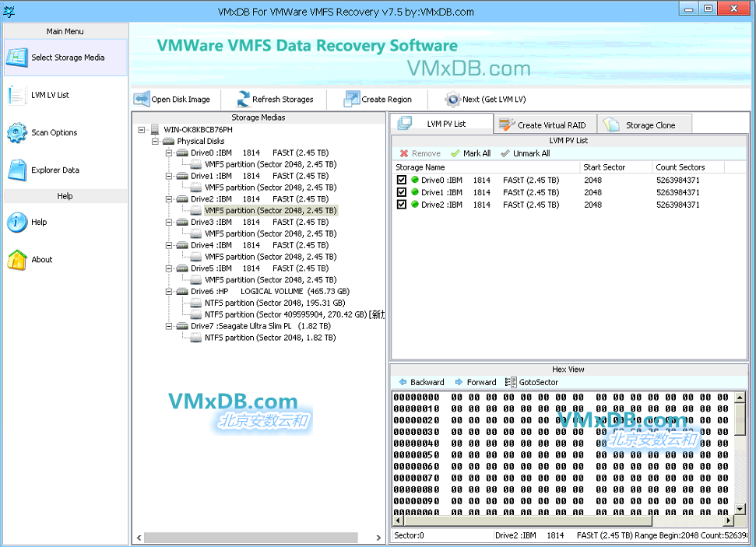Click the Storage Name column header

click(486, 167)
